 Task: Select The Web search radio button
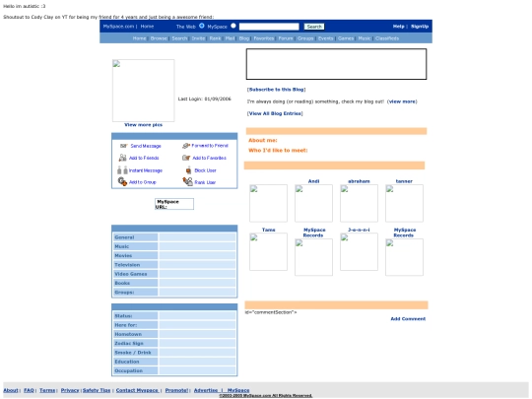[x=202, y=26]
